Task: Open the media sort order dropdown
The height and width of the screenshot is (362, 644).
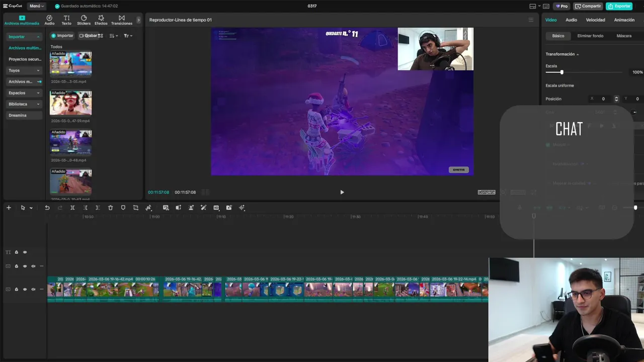Action: point(113,36)
